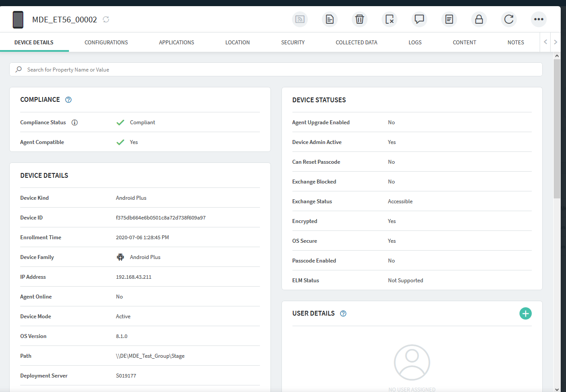Screen dimensions: 566x392
Task: Click the User Details help question icon
Action: 343,313
